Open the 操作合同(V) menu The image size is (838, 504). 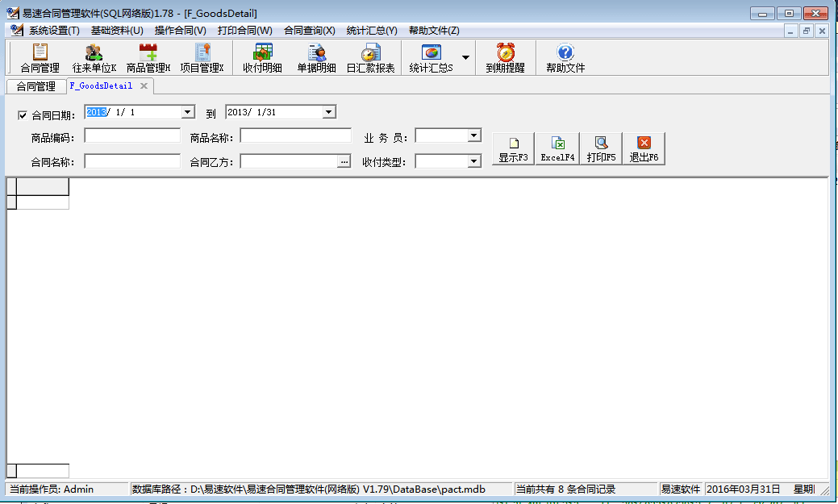(x=180, y=31)
